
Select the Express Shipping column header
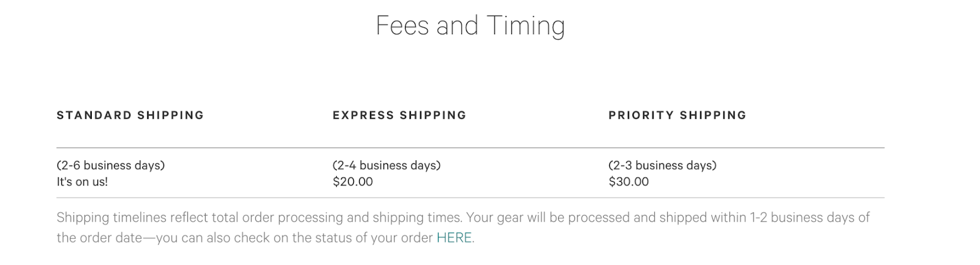[399, 115]
